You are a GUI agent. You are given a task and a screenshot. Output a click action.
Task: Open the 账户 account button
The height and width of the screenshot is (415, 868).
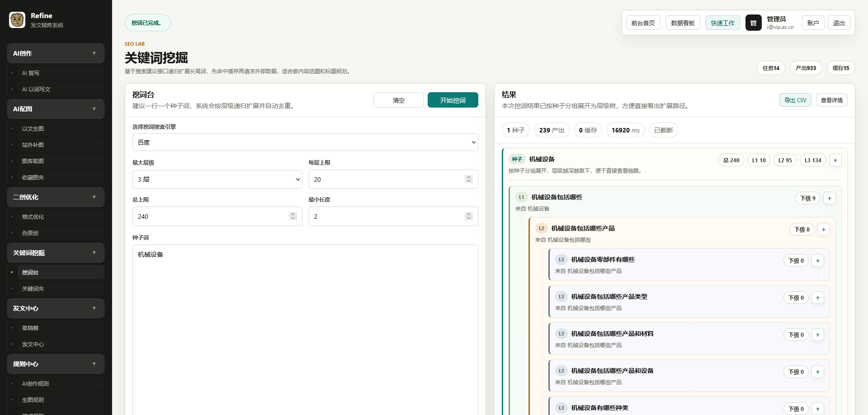tap(813, 23)
